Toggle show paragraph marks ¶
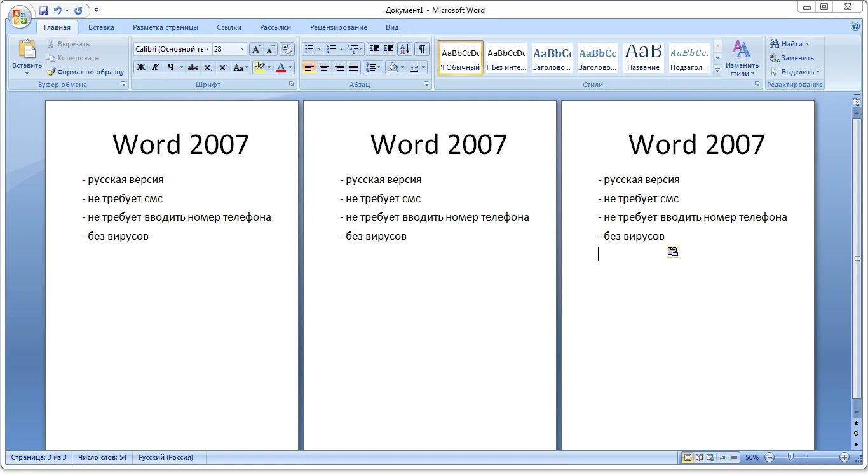This screenshot has width=868, height=475. pyautogui.click(x=423, y=49)
